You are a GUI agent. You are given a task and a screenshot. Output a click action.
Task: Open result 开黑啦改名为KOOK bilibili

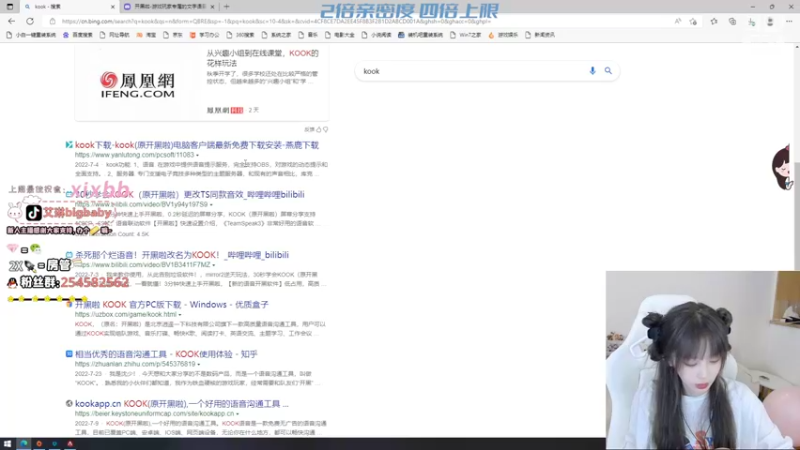click(182, 255)
